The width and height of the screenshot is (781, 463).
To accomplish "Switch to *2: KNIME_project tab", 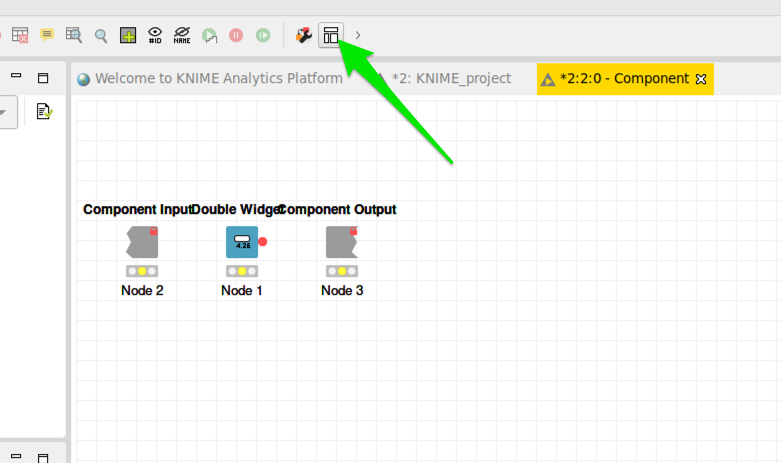I will pos(445,79).
